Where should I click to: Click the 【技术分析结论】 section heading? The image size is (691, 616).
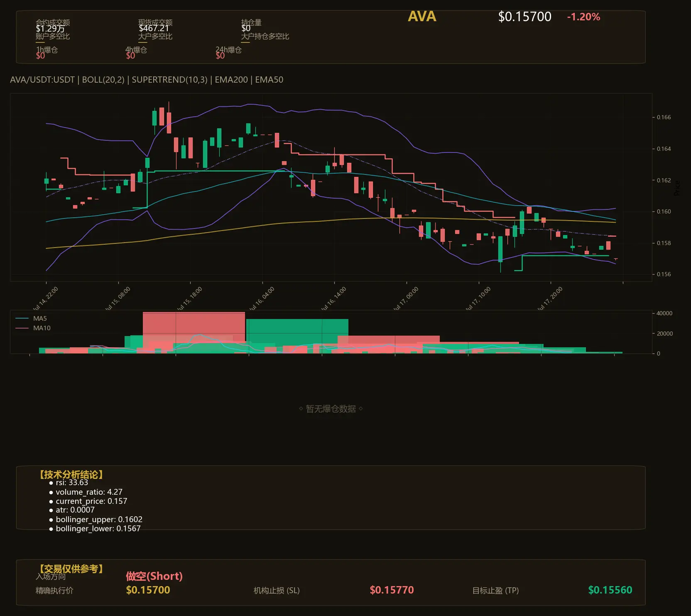[x=71, y=475]
